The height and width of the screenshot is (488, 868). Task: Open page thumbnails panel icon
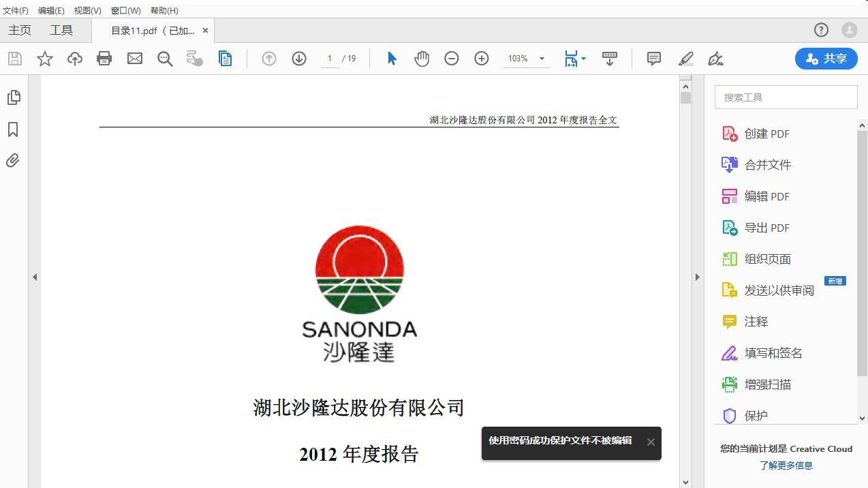(14, 97)
